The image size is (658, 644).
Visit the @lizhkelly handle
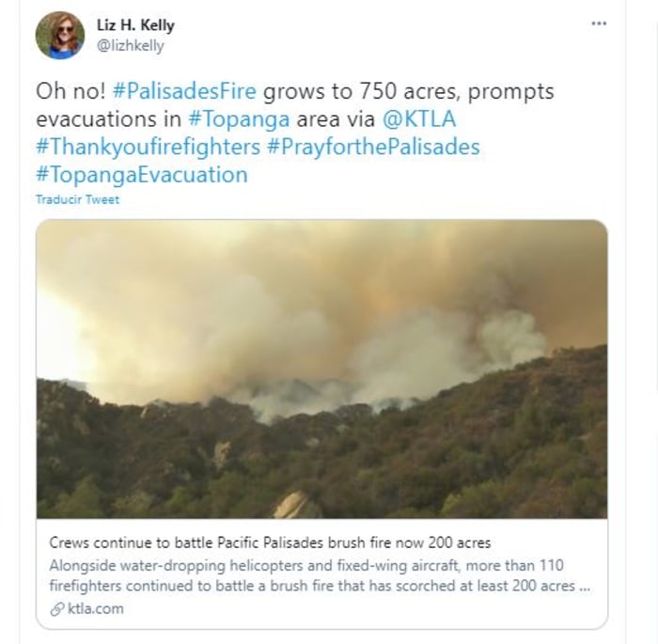[x=130, y=45]
